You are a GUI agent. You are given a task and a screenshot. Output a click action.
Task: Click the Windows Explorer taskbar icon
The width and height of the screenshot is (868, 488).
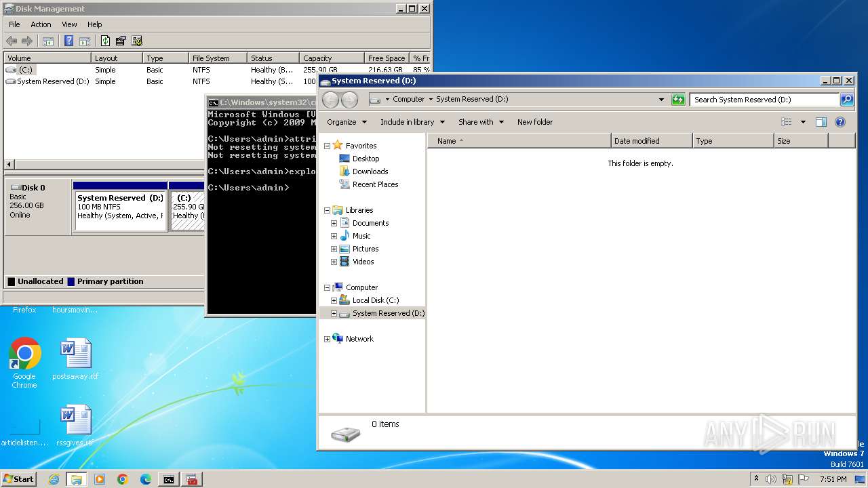tap(77, 479)
